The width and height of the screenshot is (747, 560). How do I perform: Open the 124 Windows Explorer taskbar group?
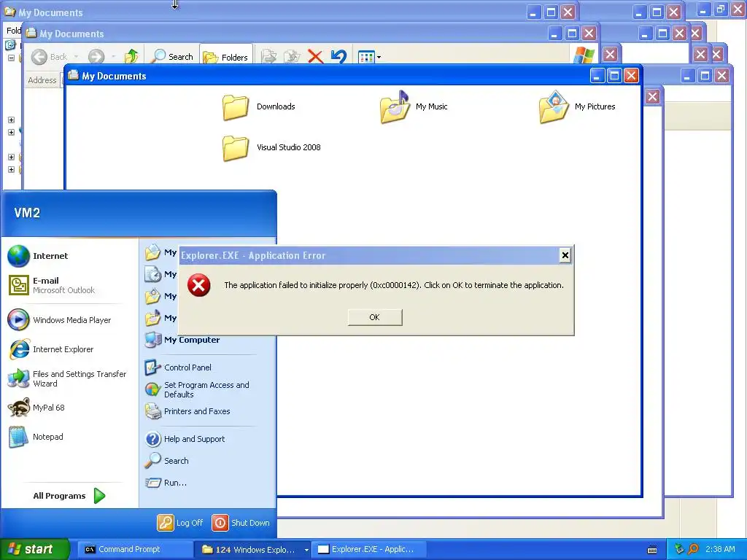(x=252, y=550)
